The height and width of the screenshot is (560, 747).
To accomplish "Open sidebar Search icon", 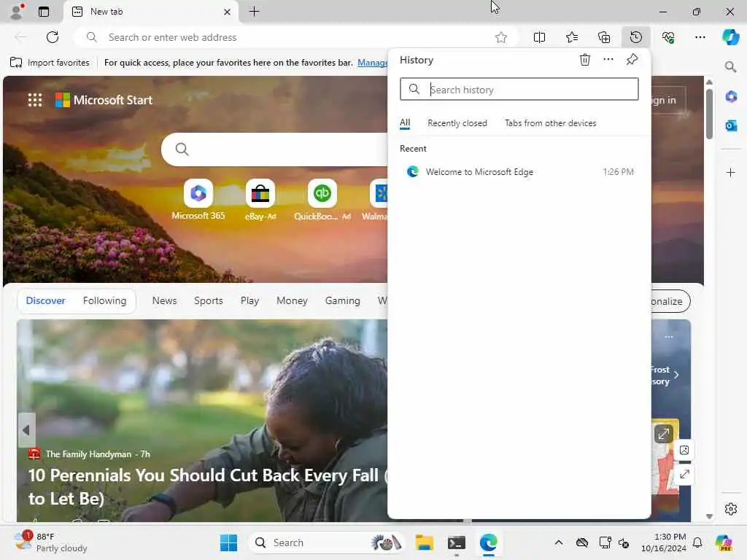I will click(x=730, y=66).
